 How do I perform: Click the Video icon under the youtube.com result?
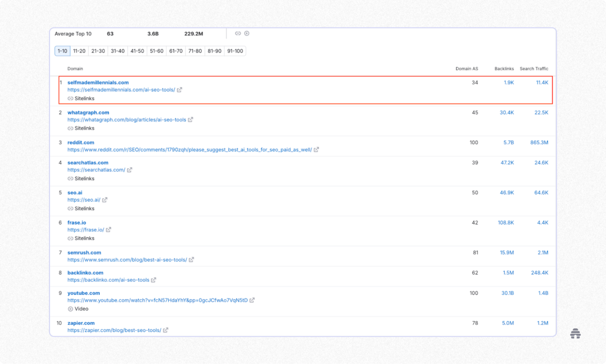71,308
